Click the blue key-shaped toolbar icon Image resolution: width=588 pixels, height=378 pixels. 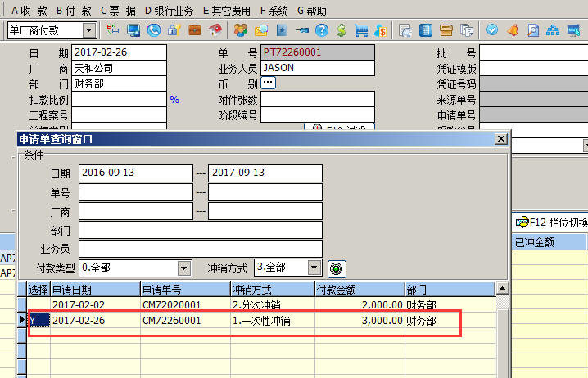point(302,30)
